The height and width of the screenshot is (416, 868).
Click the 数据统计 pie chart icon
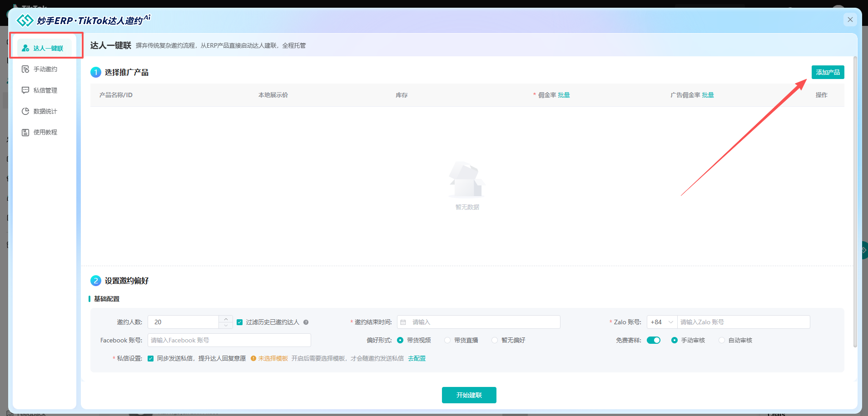coord(25,111)
